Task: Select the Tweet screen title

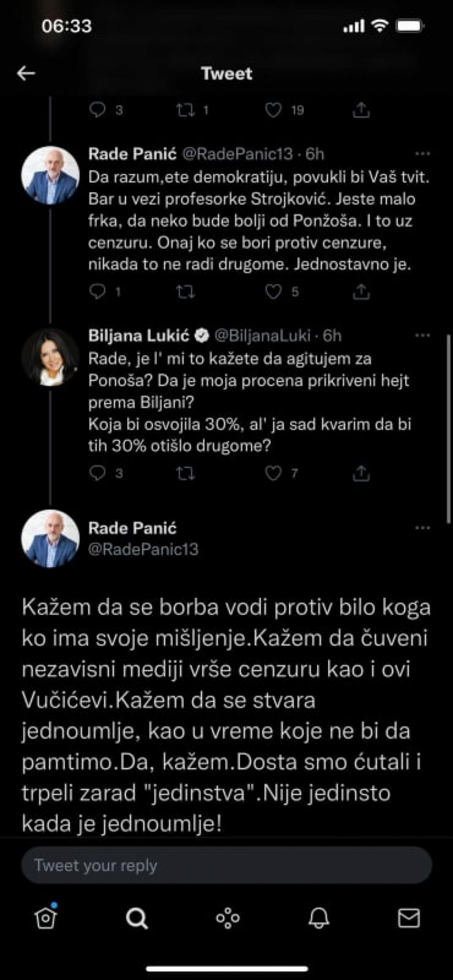Action: point(226,74)
